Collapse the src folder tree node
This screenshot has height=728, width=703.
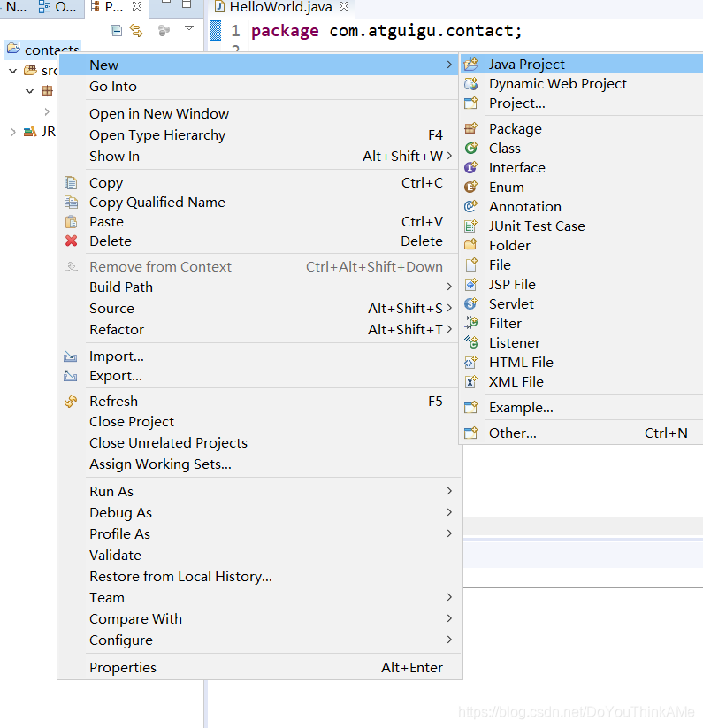[x=13, y=71]
